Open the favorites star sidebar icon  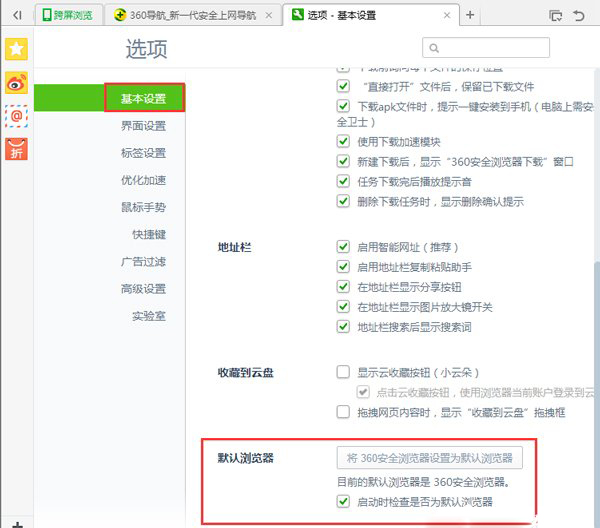point(16,49)
